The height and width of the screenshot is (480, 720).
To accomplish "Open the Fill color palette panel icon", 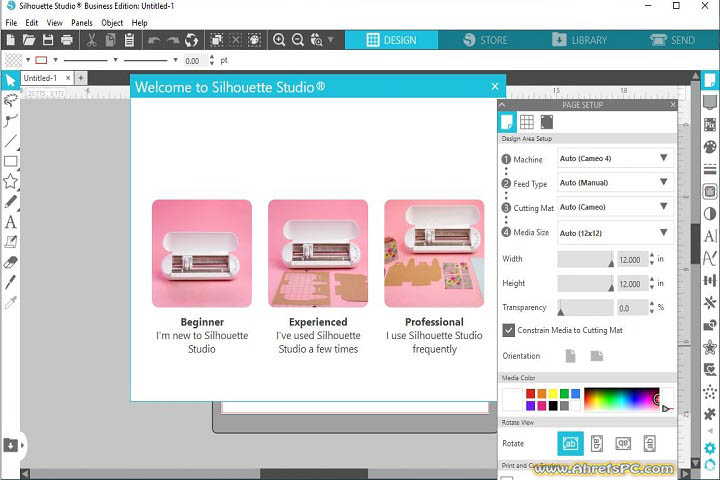I will click(x=709, y=147).
